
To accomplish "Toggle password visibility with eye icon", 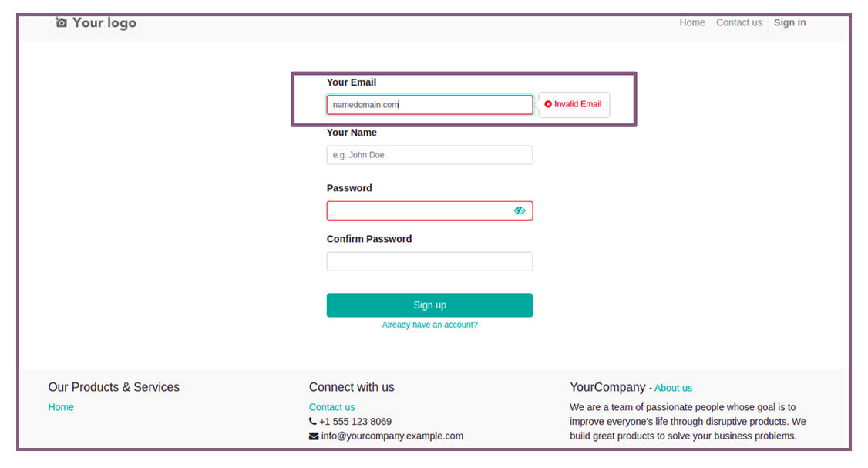I will tap(520, 210).
